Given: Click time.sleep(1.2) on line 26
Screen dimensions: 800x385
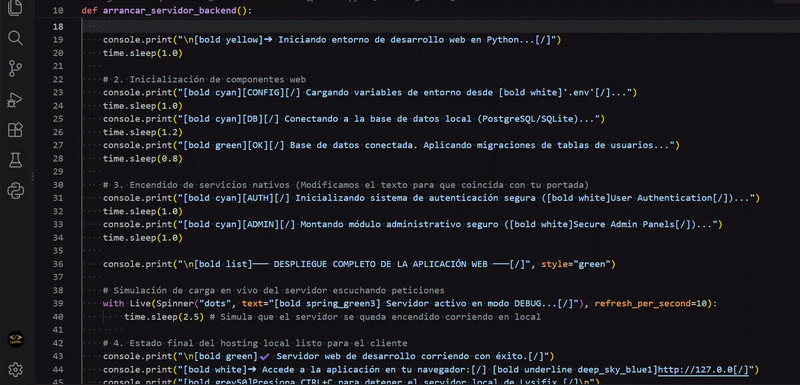Looking at the screenshot, I should click(x=143, y=133).
